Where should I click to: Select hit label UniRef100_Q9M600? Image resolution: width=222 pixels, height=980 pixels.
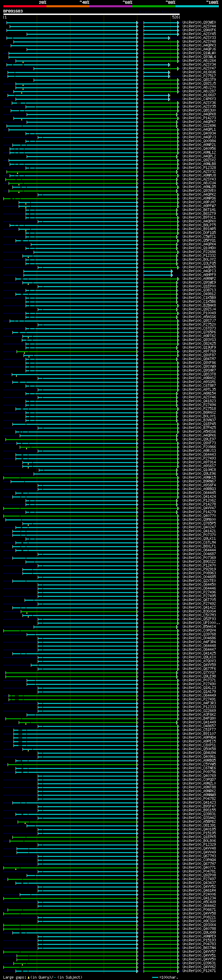199,519
